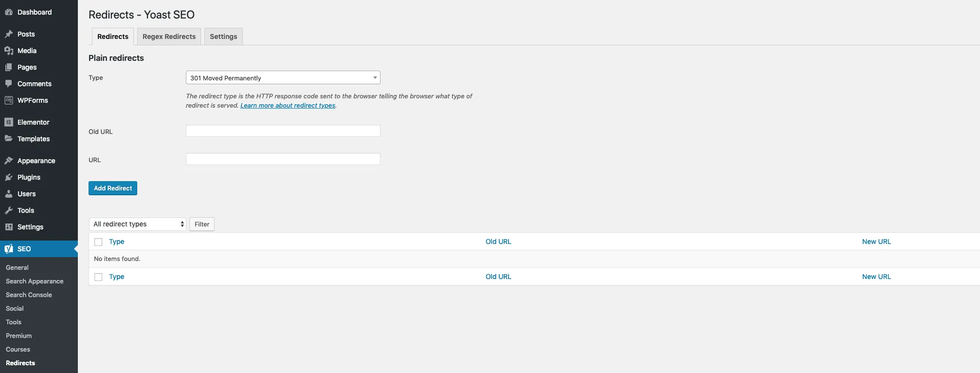The height and width of the screenshot is (373, 980).
Task: Click the Elementor logo icon
Action: point(9,122)
